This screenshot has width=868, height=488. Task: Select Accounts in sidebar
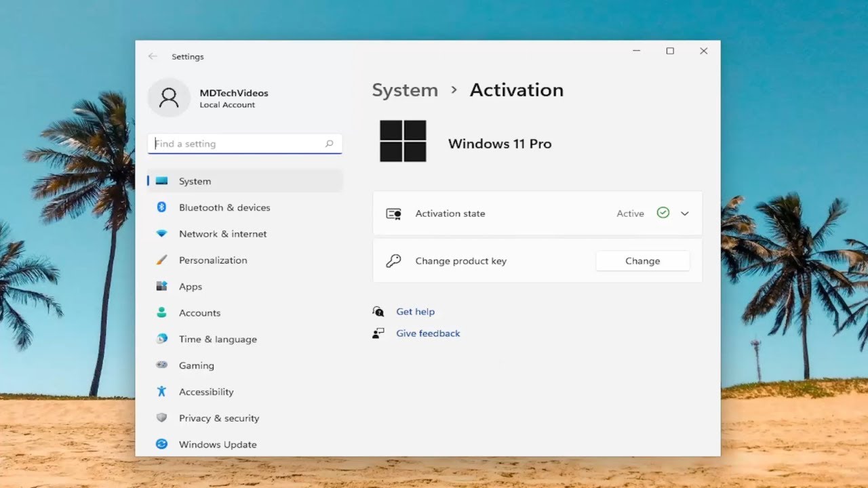pyautogui.click(x=245, y=312)
